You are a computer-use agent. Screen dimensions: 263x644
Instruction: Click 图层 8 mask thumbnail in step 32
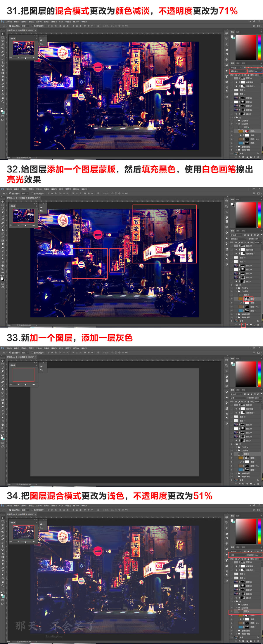[x=247, y=299]
